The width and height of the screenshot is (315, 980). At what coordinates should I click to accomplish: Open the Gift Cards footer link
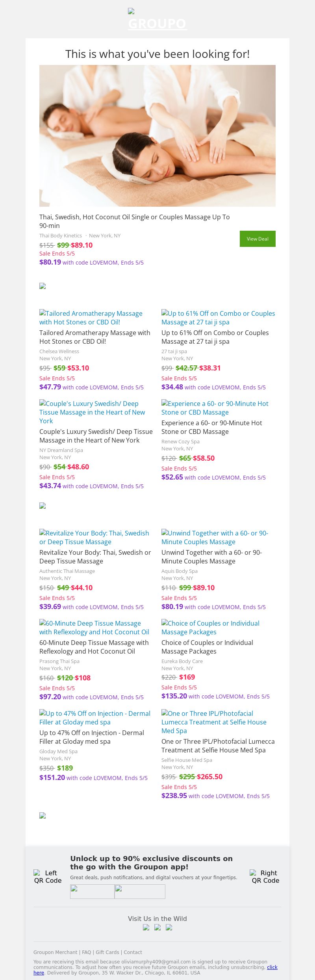click(x=107, y=952)
